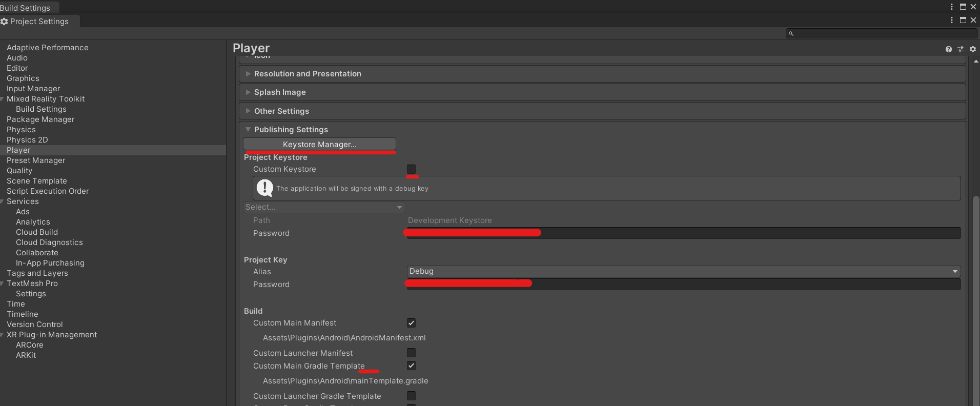Select Quality settings category
This screenshot has height=406, width=980.
pos(19,171)
